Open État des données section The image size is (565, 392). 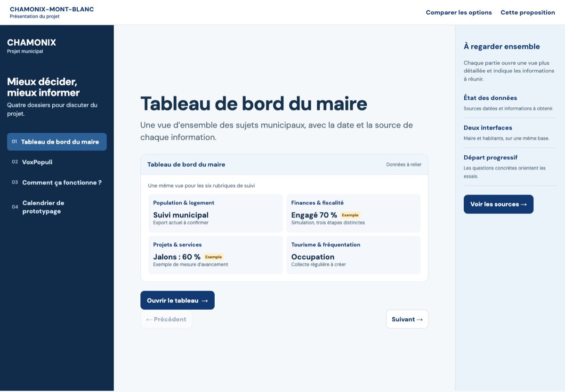(x=510, y=104)
